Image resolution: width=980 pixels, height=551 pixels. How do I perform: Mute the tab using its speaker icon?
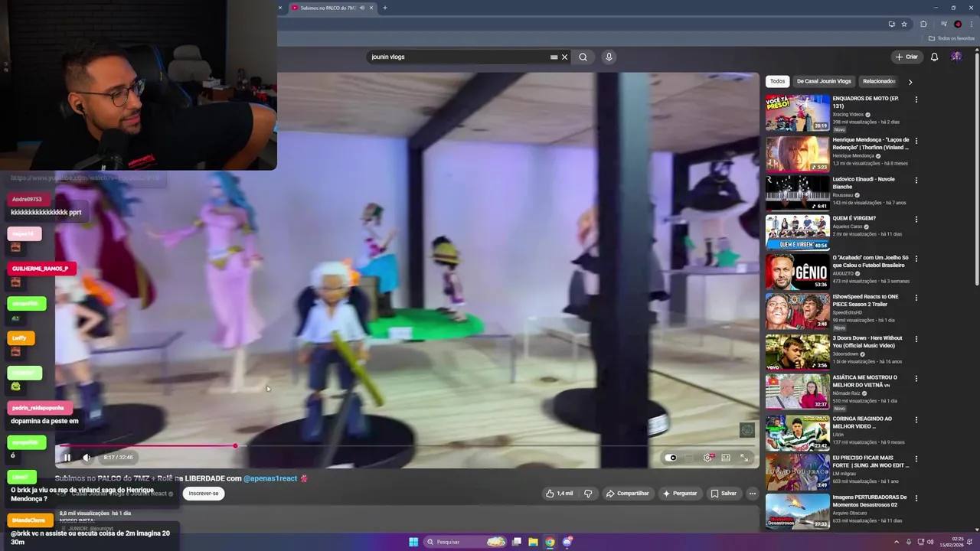(x=362, y=8)
